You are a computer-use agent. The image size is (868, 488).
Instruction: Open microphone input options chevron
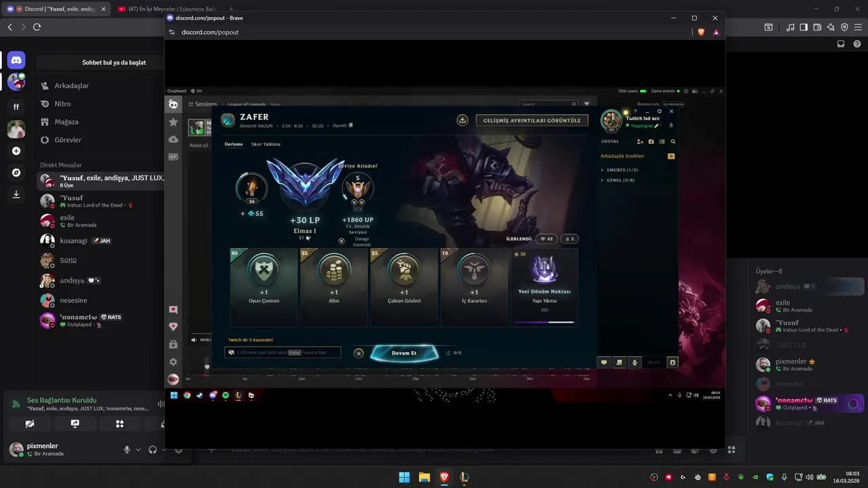click(138, 449)
